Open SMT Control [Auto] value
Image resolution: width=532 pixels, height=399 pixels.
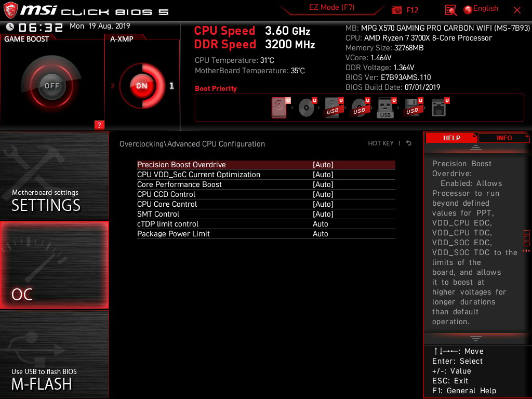323,214
